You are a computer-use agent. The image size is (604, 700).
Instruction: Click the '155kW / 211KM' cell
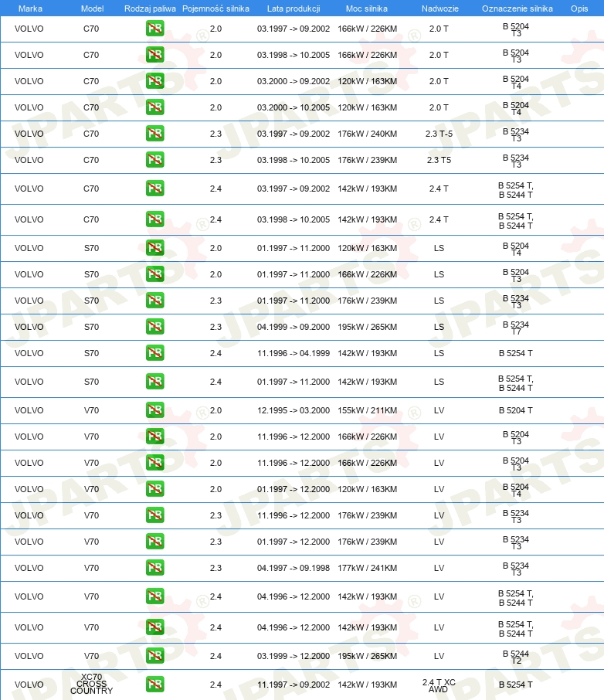[367, 410]
